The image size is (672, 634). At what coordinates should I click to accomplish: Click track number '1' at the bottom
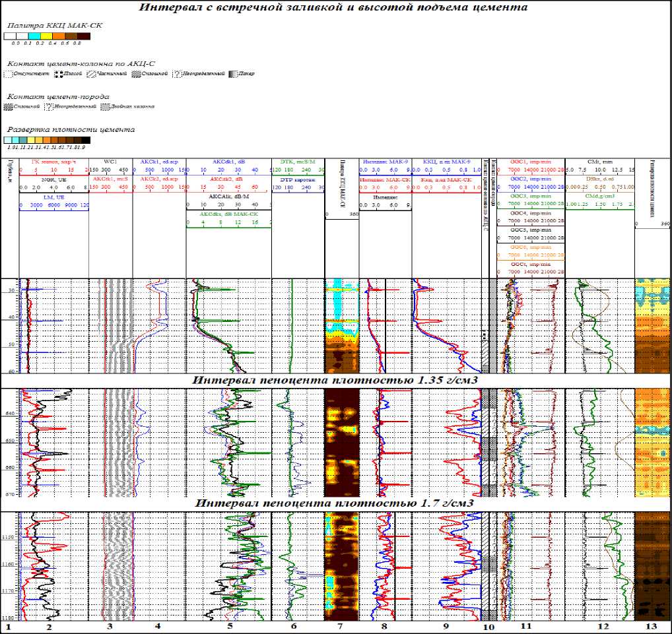click(x=8, y=627)
